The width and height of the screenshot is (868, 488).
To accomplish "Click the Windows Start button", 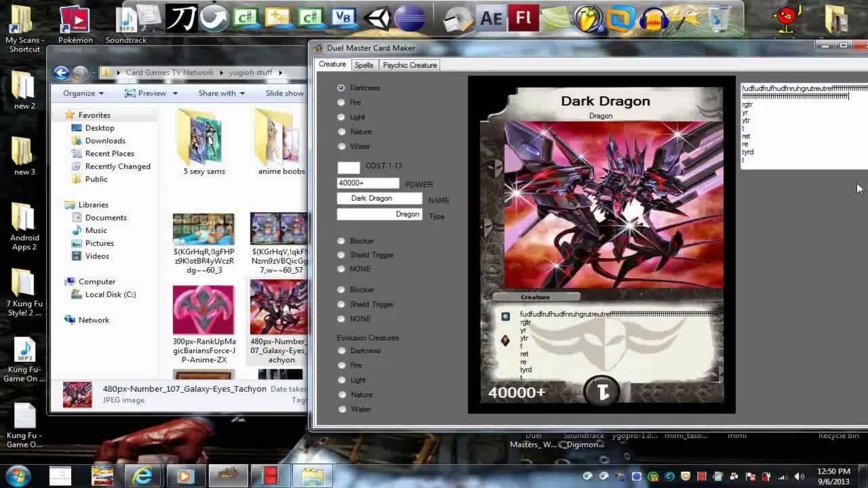I will pos(18,475).
